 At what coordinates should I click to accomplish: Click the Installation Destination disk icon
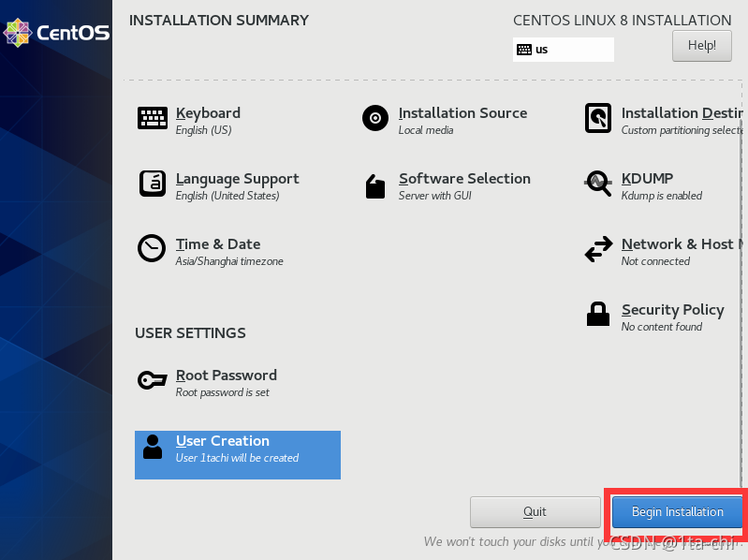tap(598, 118)
